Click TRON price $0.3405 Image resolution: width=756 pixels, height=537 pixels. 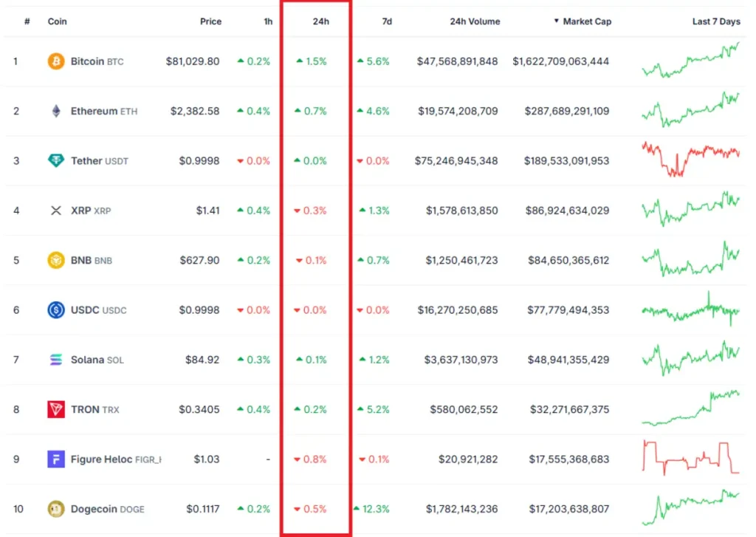click(x=199, y=409)
